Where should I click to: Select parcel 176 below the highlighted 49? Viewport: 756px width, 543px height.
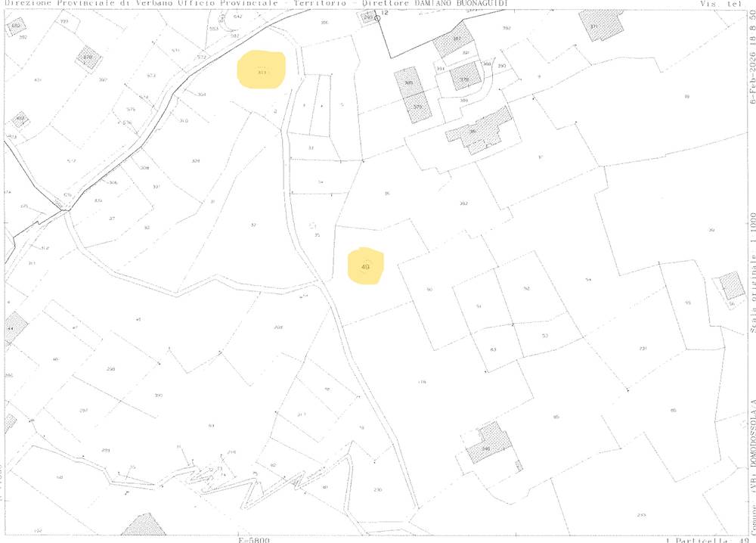pyautogui.click(x=422, y=382)
